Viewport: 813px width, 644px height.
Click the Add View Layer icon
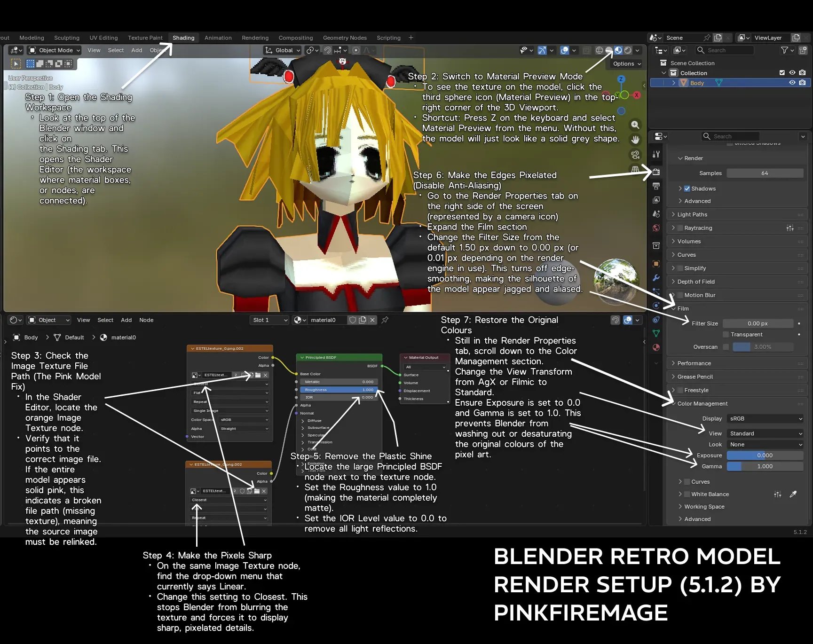[x=796, y=38]
